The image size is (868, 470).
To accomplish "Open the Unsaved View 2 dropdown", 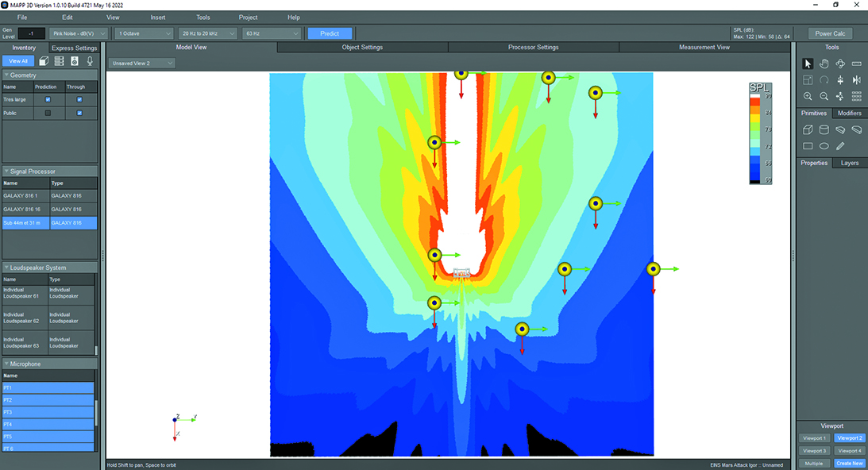I will tap(141, 63).
